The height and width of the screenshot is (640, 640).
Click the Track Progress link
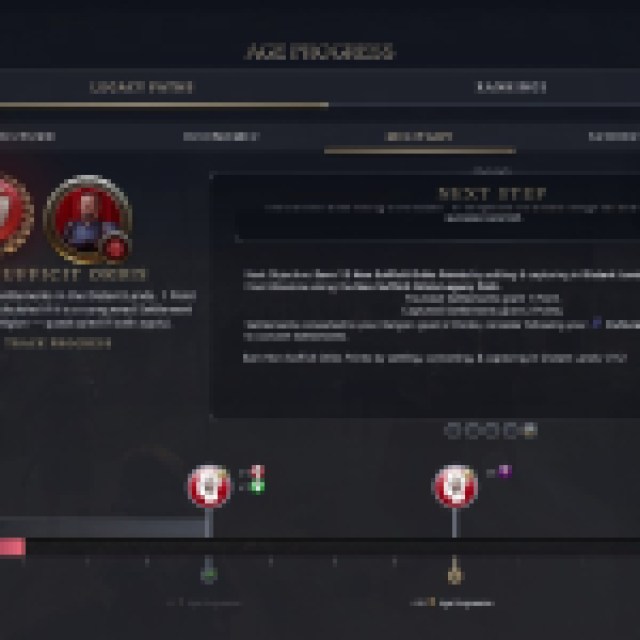tap(58, 343)
